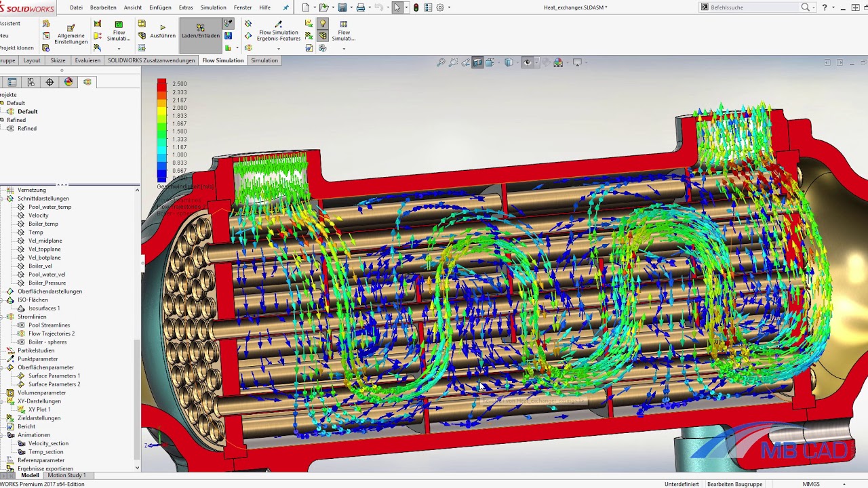Switch to the Evaluieren tab
Image resolution: width=868 pixels, height=488 pixels.
click(x=87, y=60)
